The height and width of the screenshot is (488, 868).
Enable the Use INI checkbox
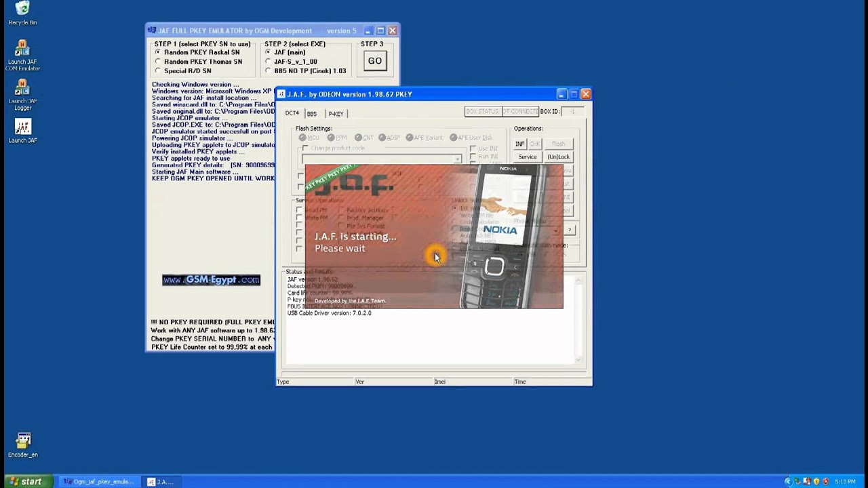(x=473, y=148)
